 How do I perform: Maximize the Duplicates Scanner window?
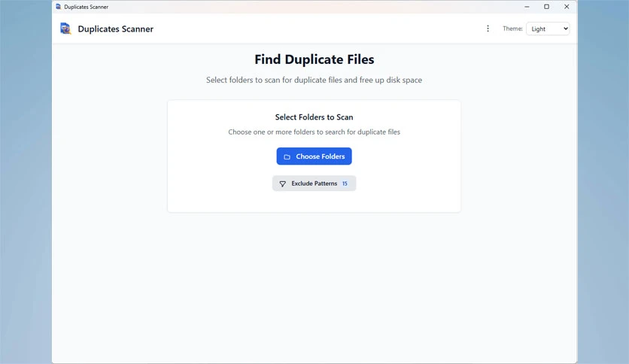(546, 7)
